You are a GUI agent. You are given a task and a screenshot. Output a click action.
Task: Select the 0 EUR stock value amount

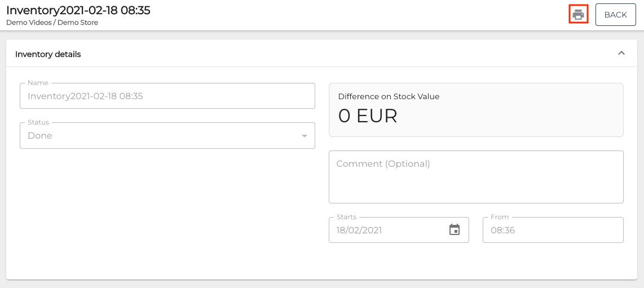pyautogui.click(x=368, y=116)
